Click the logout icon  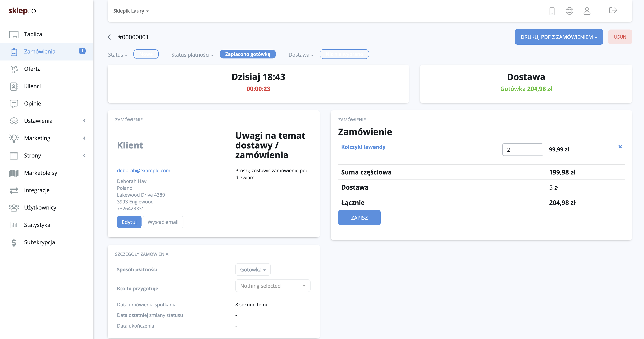coord(613,11)
